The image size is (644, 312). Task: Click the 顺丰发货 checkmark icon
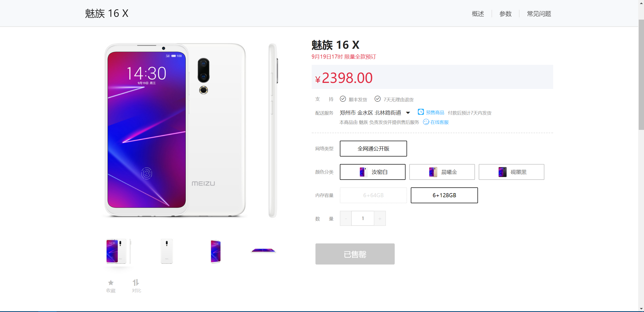click(x=343, y=99)
